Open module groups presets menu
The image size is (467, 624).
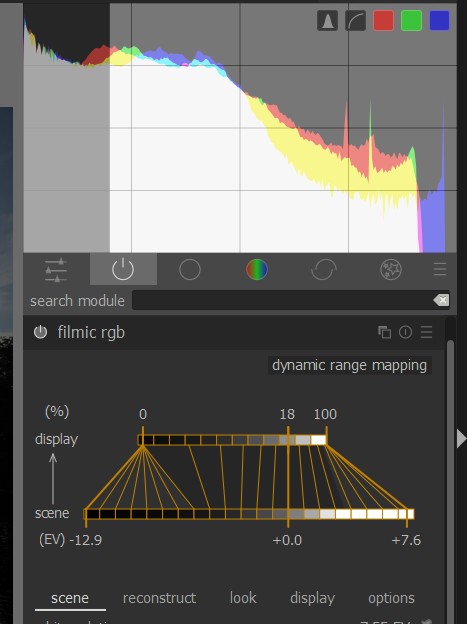[x=440, y=269]
